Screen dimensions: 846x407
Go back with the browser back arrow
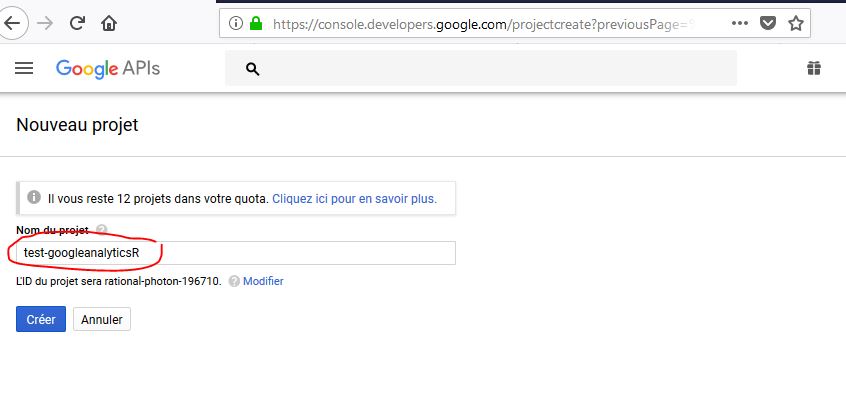(12, 23)
